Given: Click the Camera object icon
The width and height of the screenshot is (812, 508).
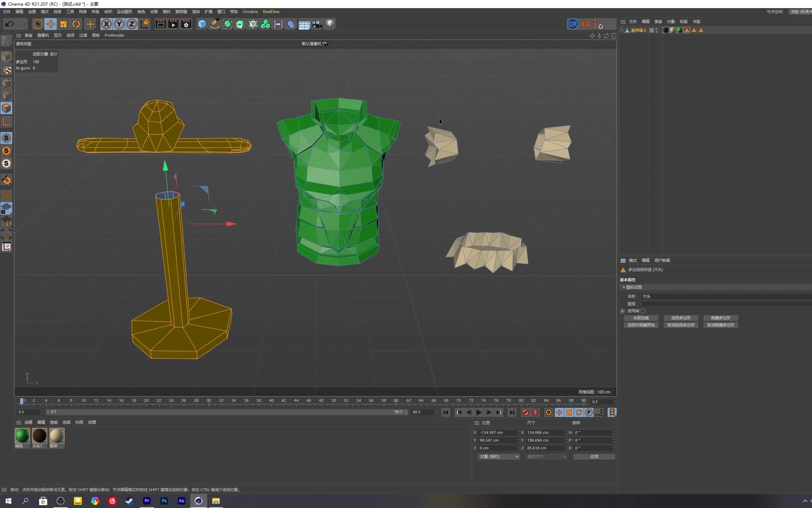Looking at the screenshot, I should click(317, 24).
